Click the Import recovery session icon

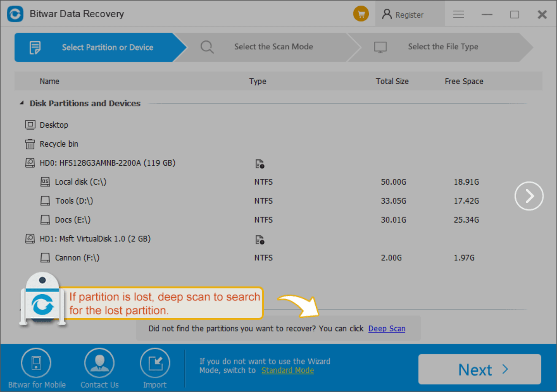click(155, 362)
